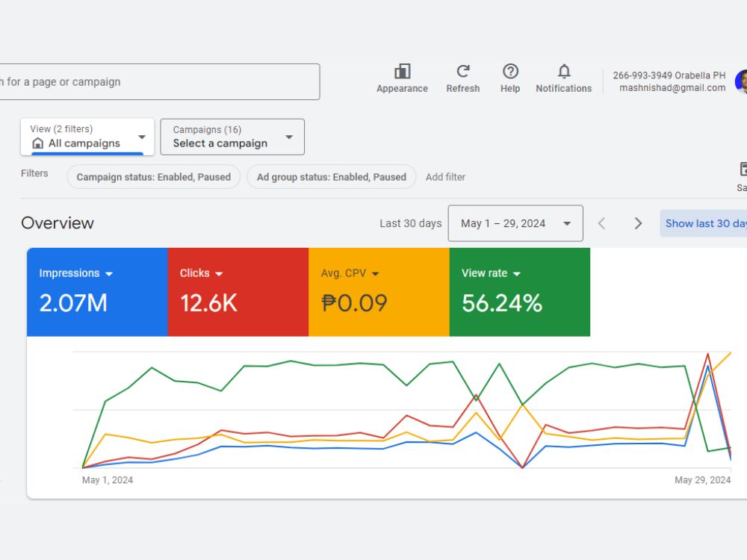
Task: Go to the previous date range arrow
Action: pos(601,223)
